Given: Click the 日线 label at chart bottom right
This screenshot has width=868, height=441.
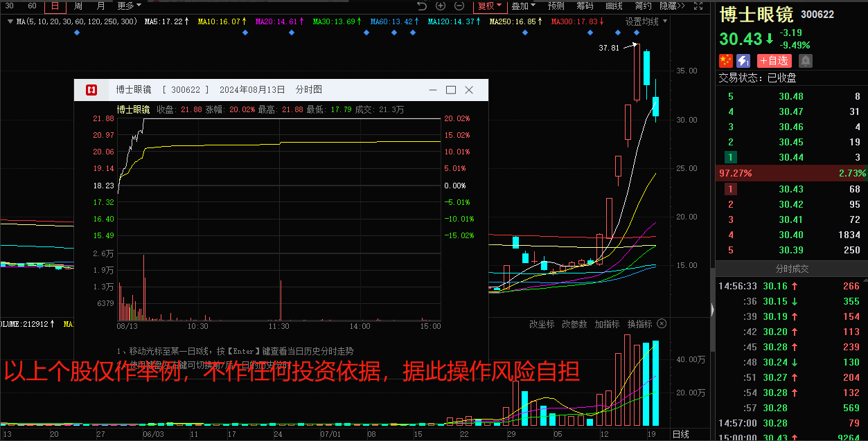Looking at the screenshot, I should [681, 434].
